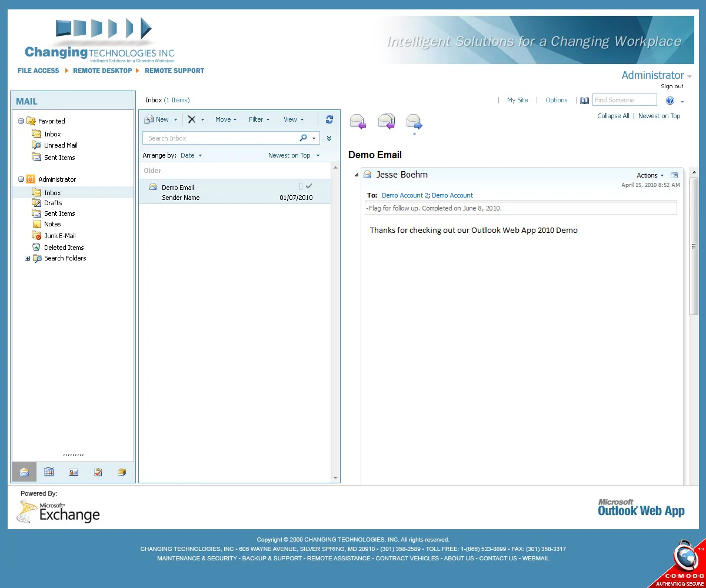Click the Outlook Web App logo
This screenshot has width=706, height=588.
point(641,508)
